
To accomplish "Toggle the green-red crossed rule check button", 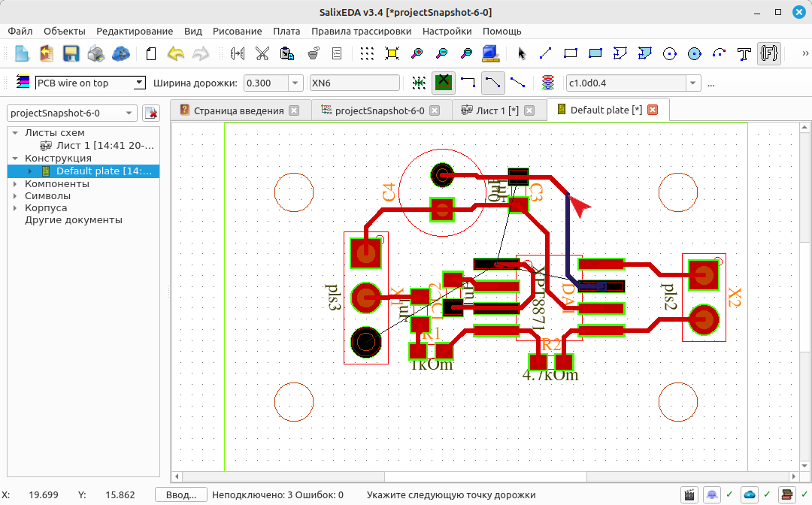I will pyautogui.click(x=444, y=82).
